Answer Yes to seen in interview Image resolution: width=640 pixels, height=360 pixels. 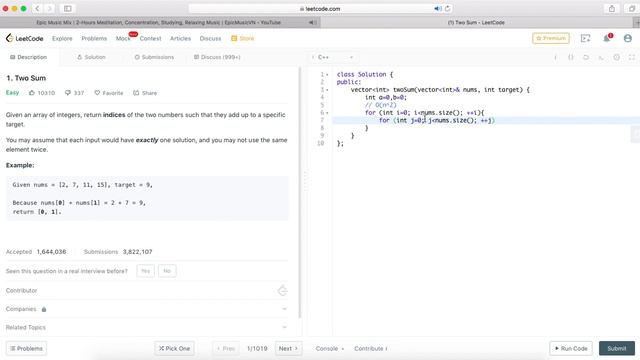tap(145, 271)
